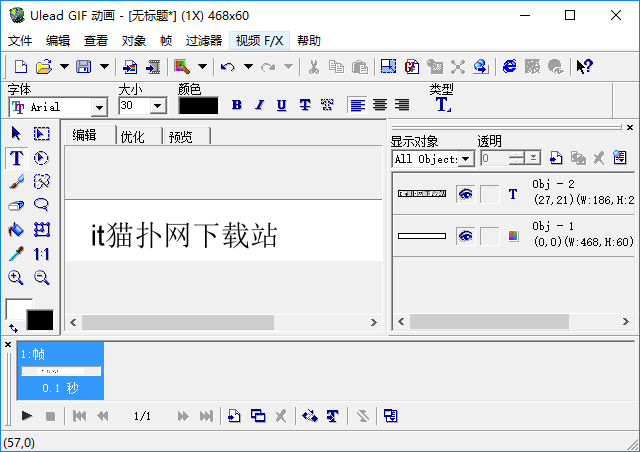Switch to the 预览 tab
The width and height of the screenshot is (640, 452).
pyautogui.click(x=181, y=137)
